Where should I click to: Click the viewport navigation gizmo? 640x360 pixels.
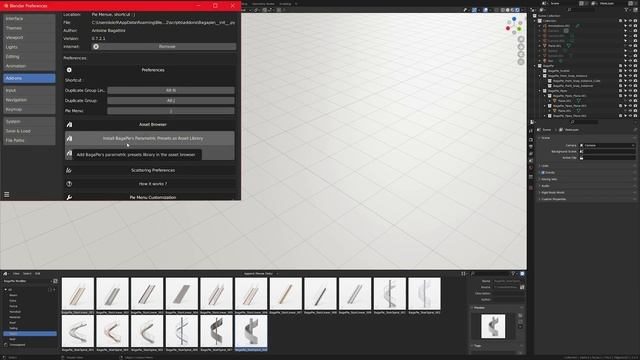tap(514, 26)
